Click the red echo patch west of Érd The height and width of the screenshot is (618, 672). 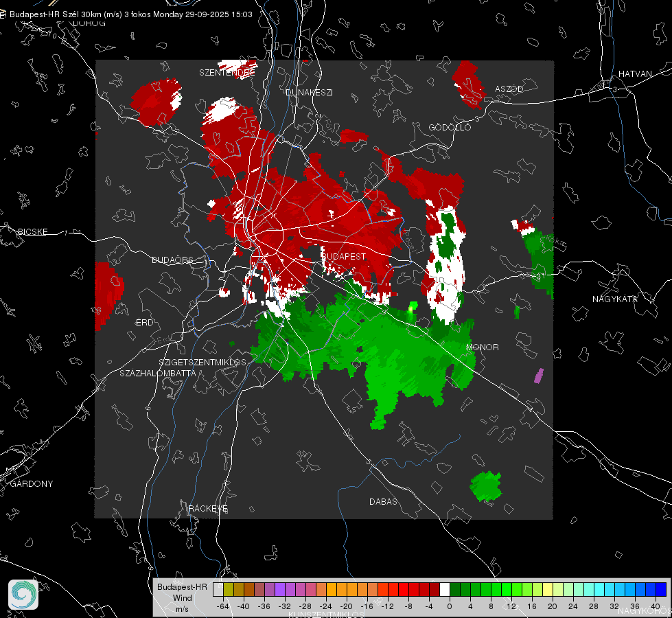(108, 296)
